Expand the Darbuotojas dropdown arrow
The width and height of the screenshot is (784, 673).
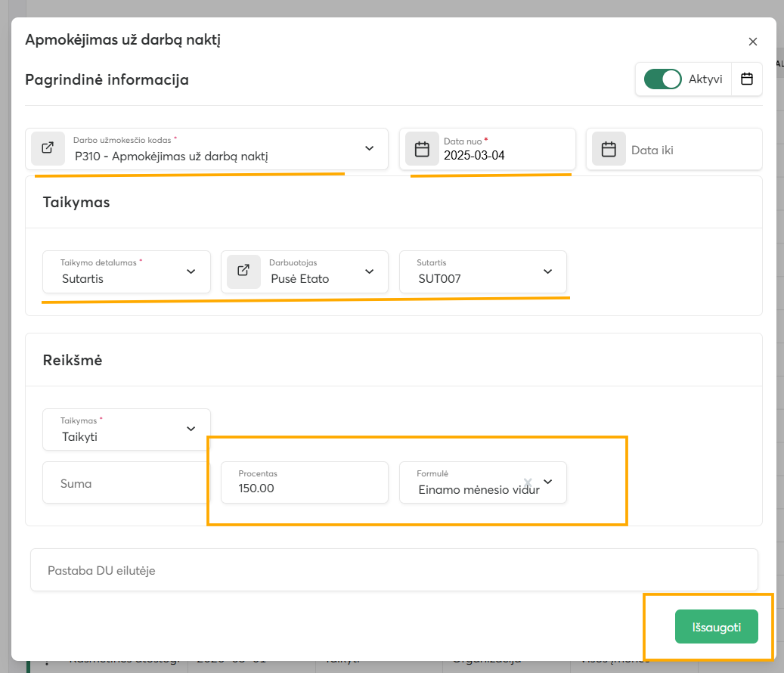[370, 271]
